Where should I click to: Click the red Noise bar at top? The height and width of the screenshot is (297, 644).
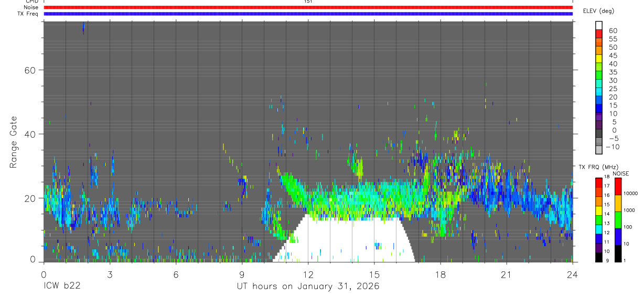[x=308, y=7]
